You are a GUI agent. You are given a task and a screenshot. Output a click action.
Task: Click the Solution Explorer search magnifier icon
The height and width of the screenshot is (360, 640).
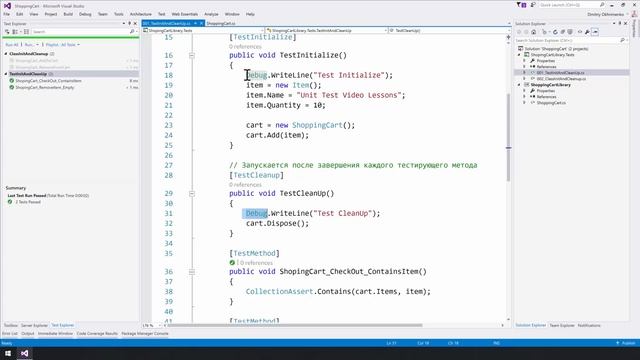(622, 40)
